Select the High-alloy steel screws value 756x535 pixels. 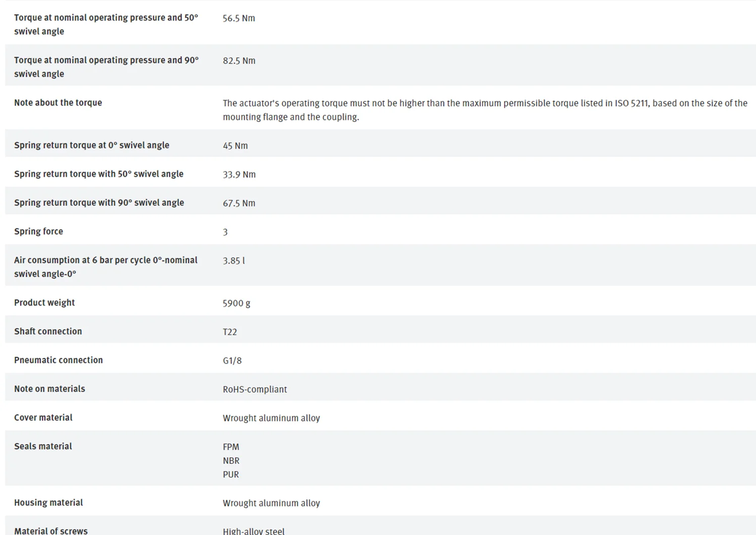(x=254, y=531)
